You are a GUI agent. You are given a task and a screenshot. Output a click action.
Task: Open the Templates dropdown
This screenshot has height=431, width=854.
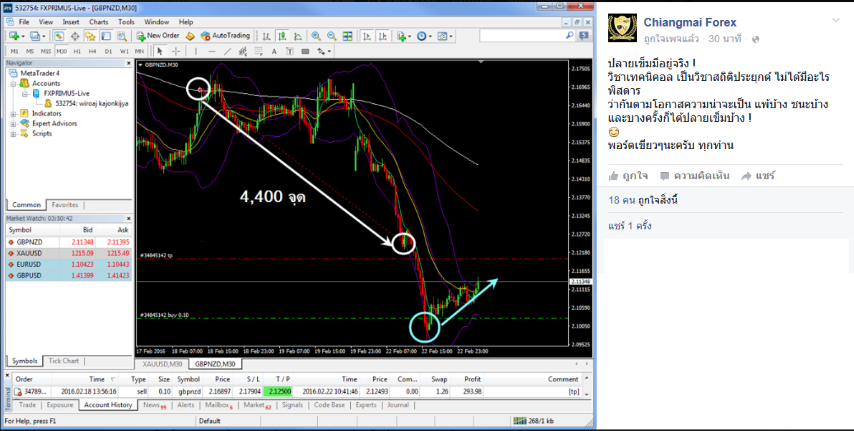(445, 36)
